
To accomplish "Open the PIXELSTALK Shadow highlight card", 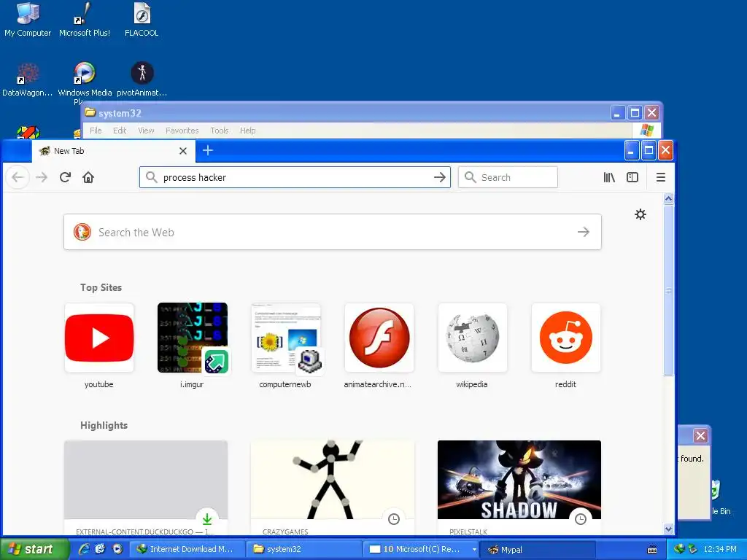I will [519, 487].
